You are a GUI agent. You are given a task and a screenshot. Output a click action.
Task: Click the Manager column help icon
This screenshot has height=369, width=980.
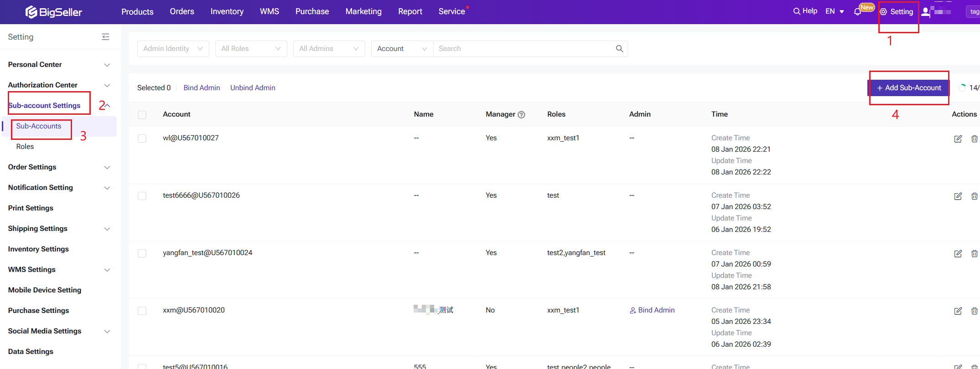point(521,115)
